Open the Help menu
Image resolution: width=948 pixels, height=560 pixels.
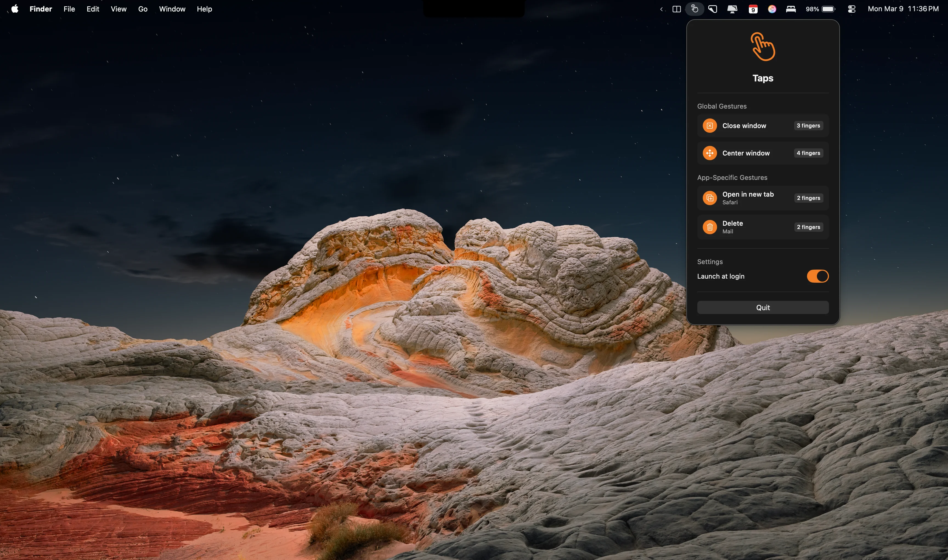(x=204, y=9)
